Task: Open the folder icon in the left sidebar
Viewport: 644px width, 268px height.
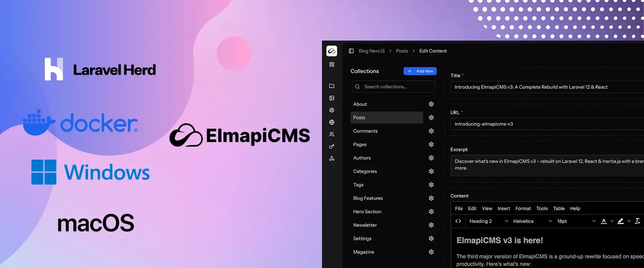Action: (x=332, y=86)
